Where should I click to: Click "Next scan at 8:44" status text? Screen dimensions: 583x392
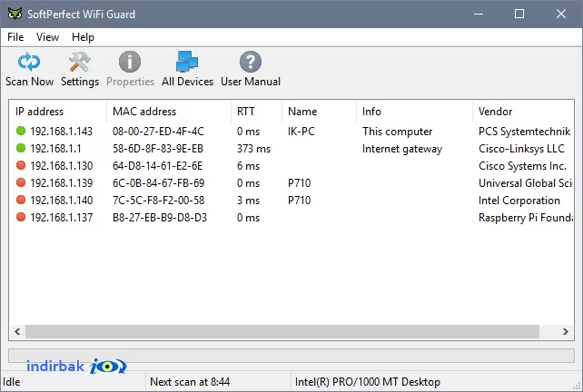coord(190,382)
